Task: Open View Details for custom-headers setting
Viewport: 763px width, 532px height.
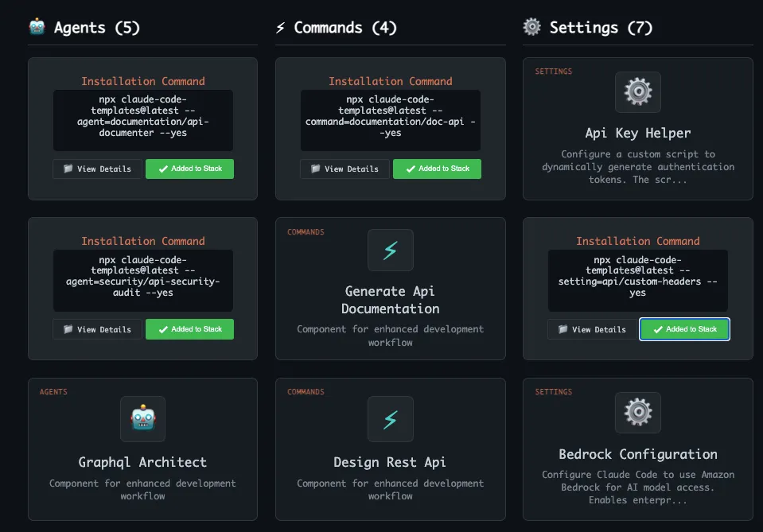Action: point(592,329)
